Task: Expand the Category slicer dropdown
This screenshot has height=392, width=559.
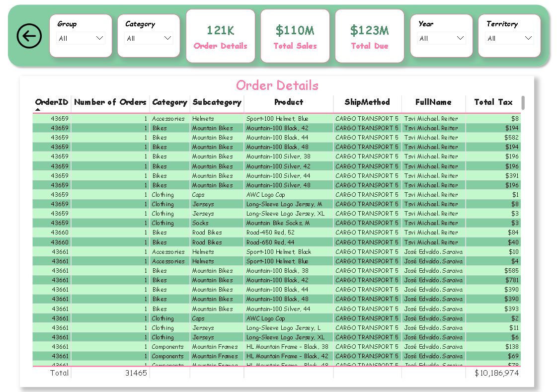Action: [149, 38]
